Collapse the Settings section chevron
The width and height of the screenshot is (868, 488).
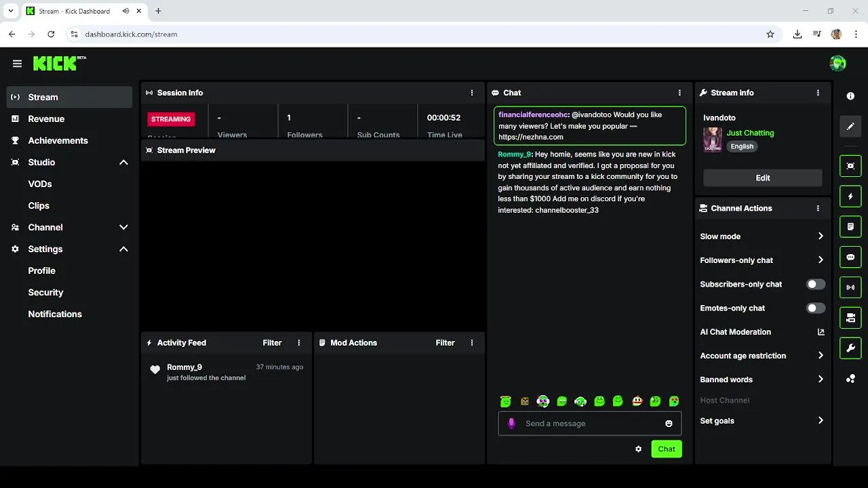tap(123, 249)
